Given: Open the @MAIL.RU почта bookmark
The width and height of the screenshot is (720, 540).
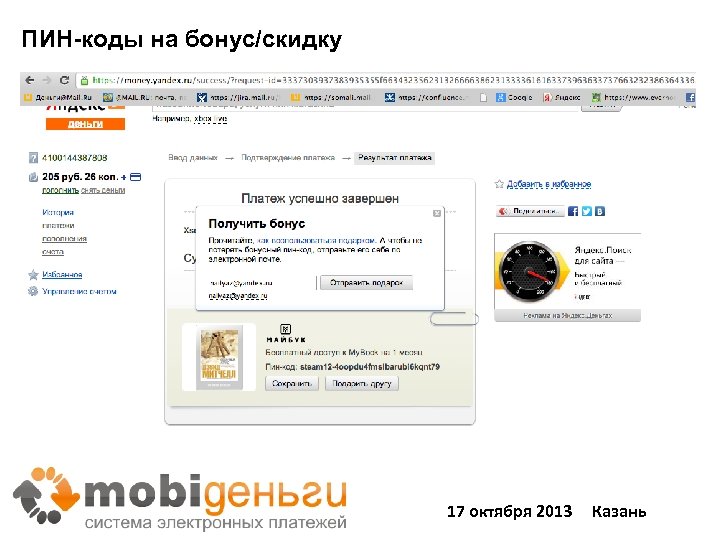Looking at the screenshot, I should pyautogui.click(x=144, y=97).
